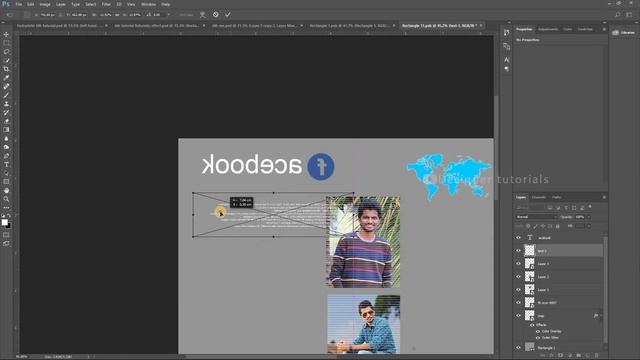
Task: Close the active Rectangle 1.psb text 1 tab
Action: coord(481,25)
